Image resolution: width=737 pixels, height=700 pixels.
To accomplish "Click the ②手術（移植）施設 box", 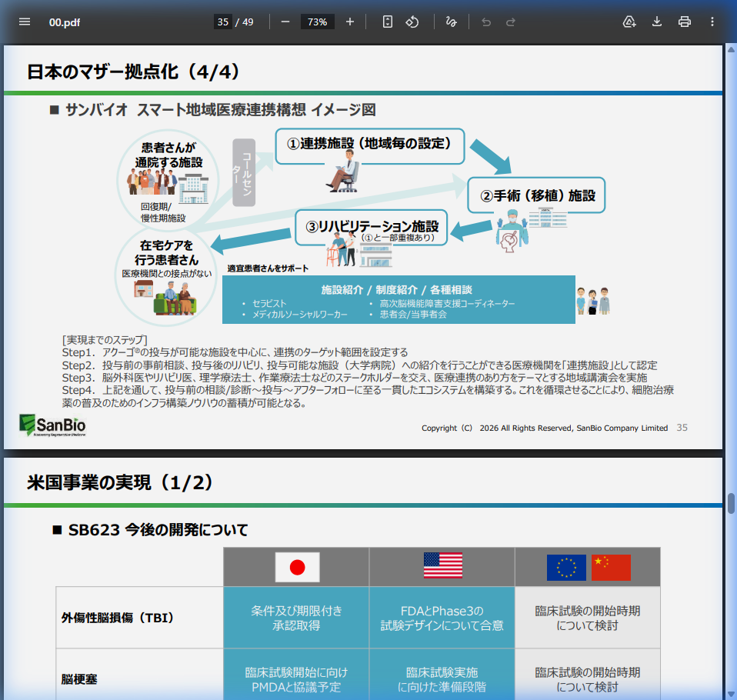I will tap(536, 195).
